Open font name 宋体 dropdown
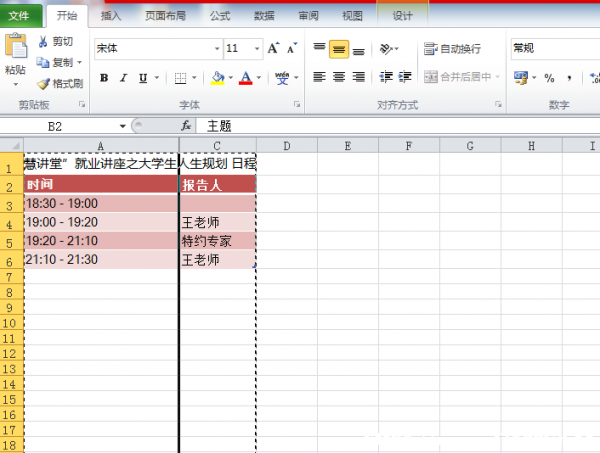This screenshot has width=600, height=453. pyautogui.click(x=217, y=49)
